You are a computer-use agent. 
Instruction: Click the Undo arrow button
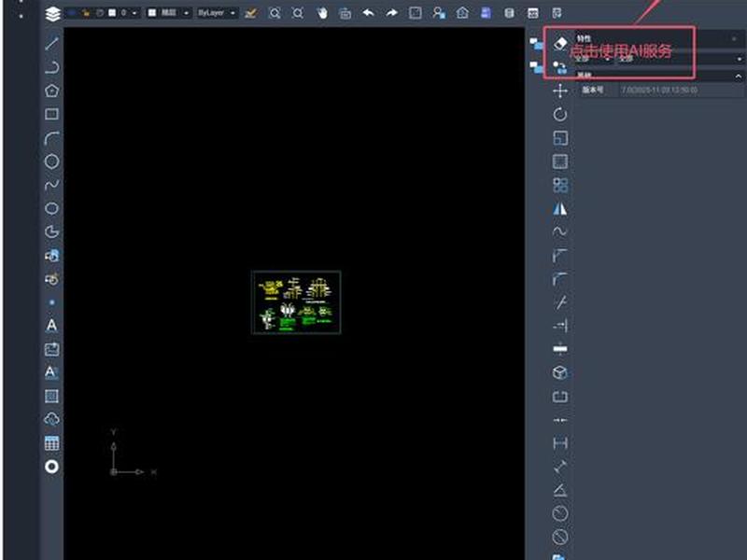(x=368, y=13)
